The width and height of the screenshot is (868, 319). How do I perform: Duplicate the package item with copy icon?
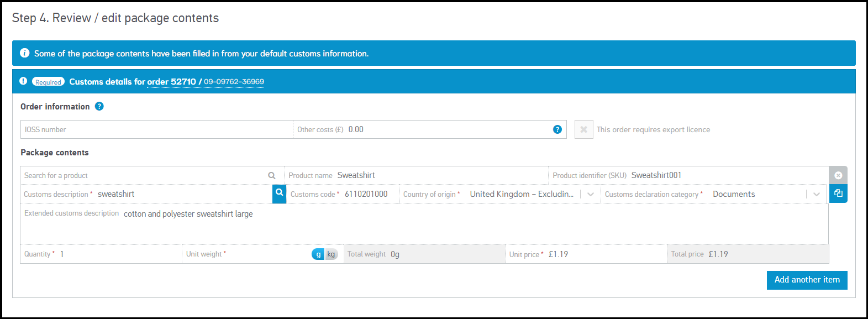[x=838, y=194]
